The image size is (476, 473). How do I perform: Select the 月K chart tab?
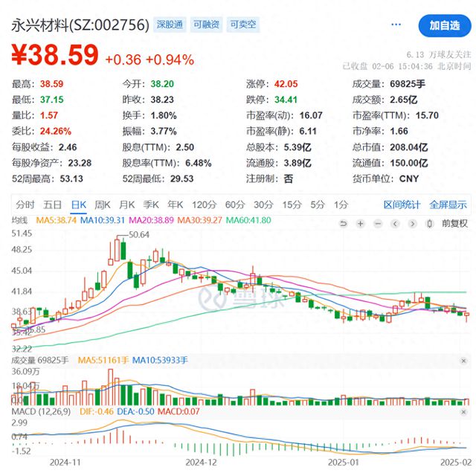click(x=127, y=205)
